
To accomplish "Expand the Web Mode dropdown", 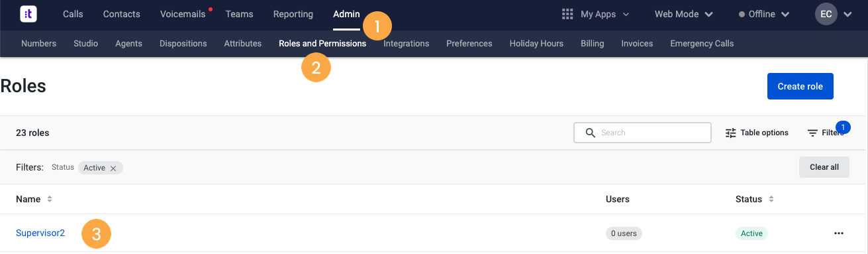I will pos(684,14).
